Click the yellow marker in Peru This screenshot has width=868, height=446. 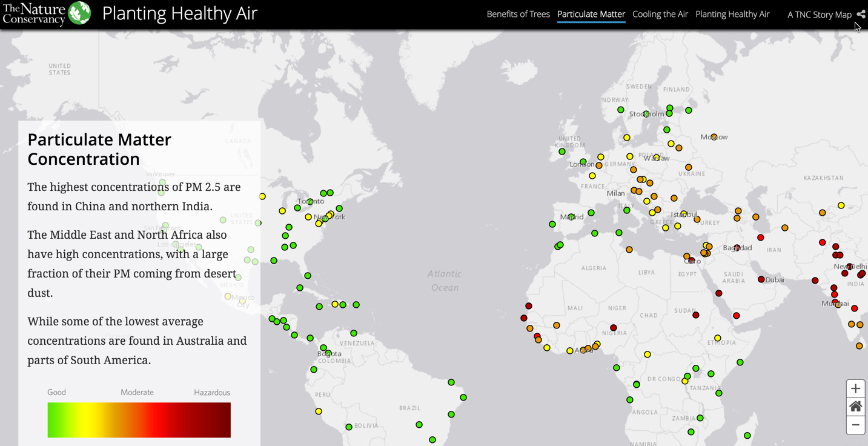[x=319, y=411]
